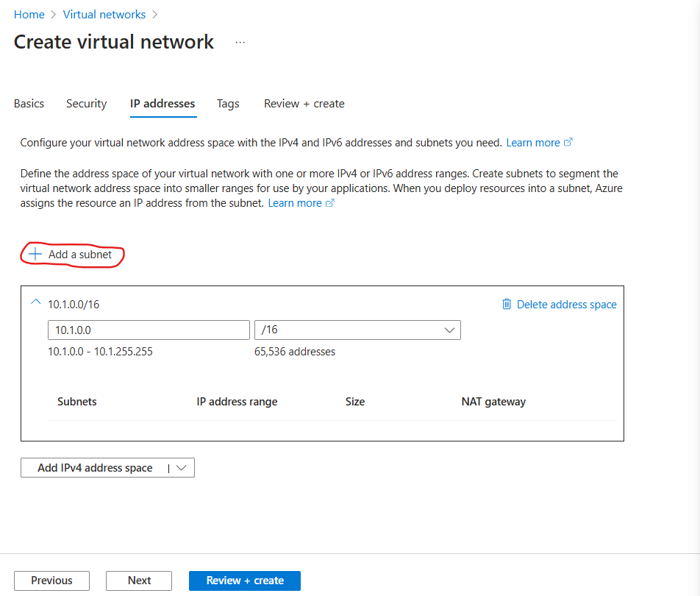Click the external link icon after first Learn more
The width and height of the screenshot is (700, 596).
tap(568, 141)
